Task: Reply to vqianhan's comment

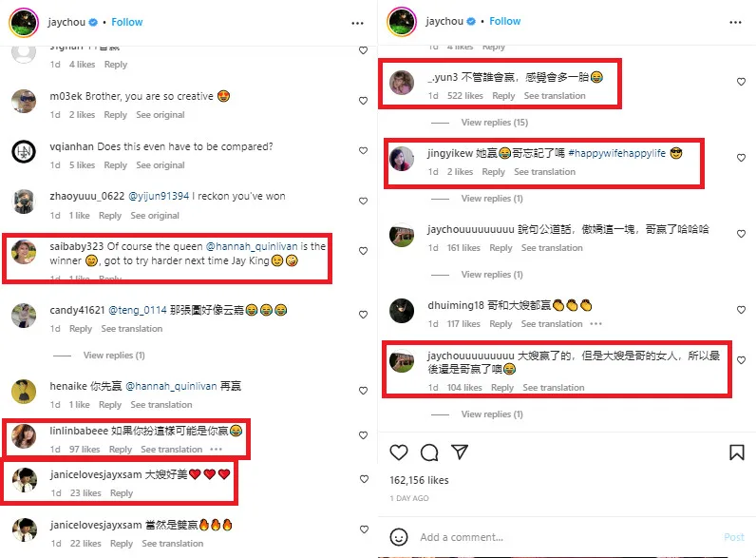Action: 115,165
